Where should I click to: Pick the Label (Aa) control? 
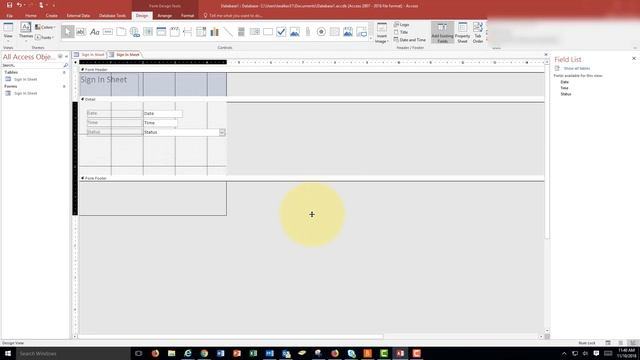pyautogui.click(x=95, y=32)
